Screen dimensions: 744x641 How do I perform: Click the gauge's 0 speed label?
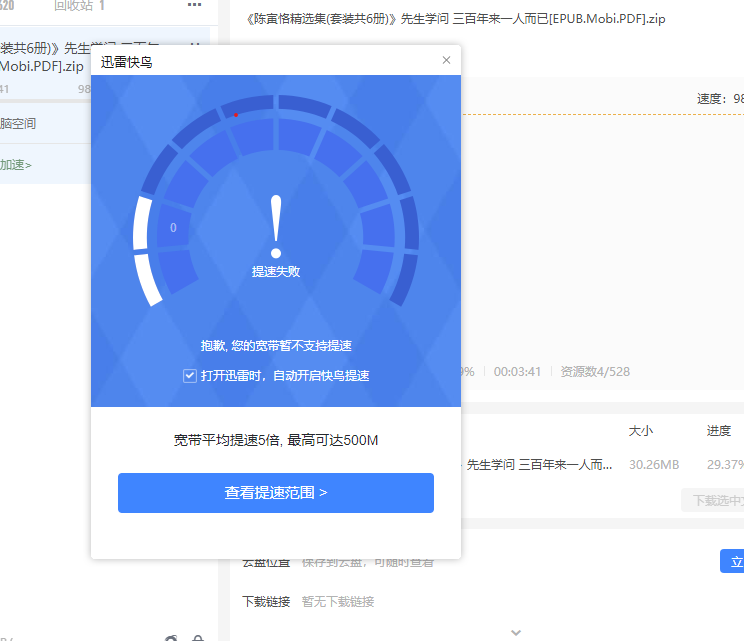tap(173, 228)
